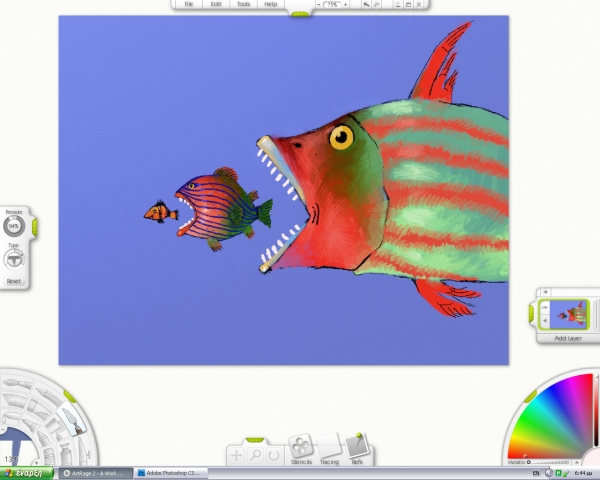Zoom out canvas with the minus button
The image size is (600, 480).
coord(318,5)
